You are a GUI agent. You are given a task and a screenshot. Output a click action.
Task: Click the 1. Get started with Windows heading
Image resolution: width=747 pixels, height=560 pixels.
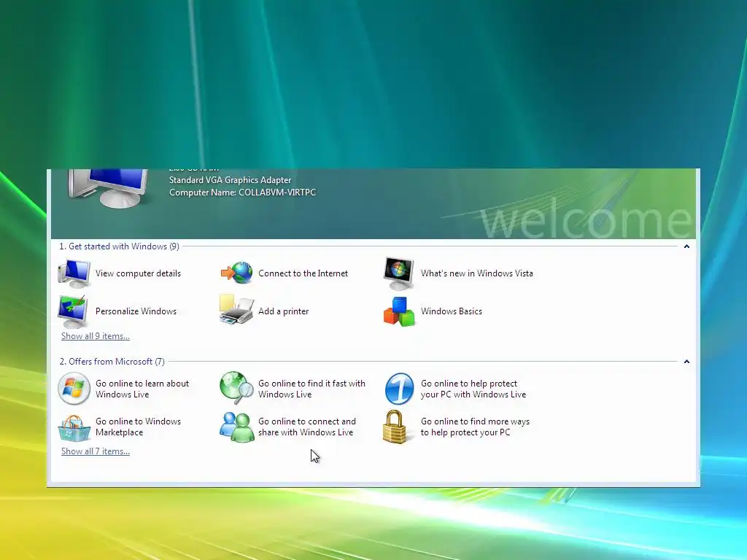tap(119, 246)
